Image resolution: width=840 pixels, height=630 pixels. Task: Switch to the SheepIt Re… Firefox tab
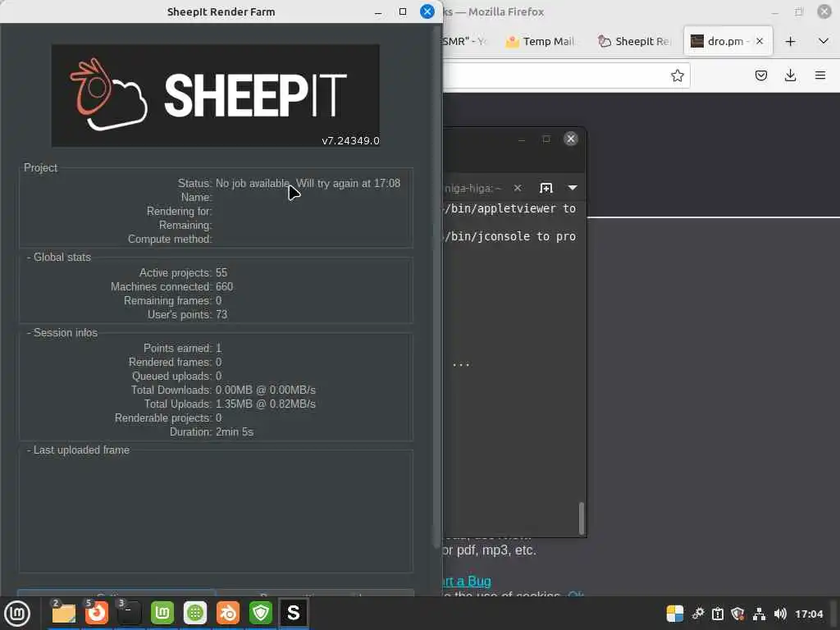pos(635,41)
